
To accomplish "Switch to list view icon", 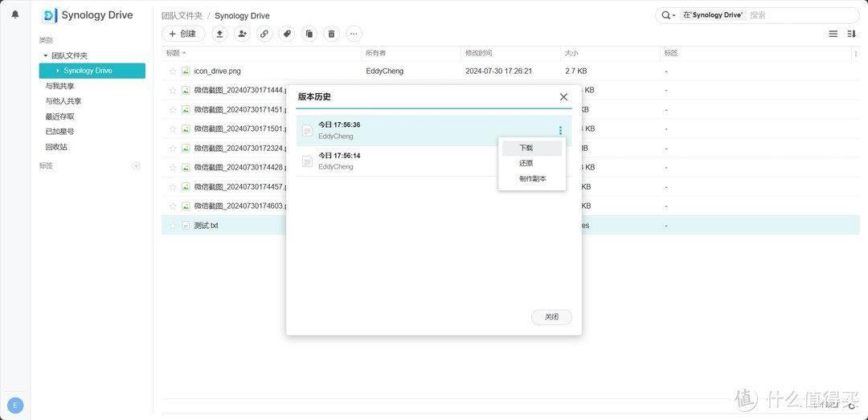I will click(x=833, y=34).
